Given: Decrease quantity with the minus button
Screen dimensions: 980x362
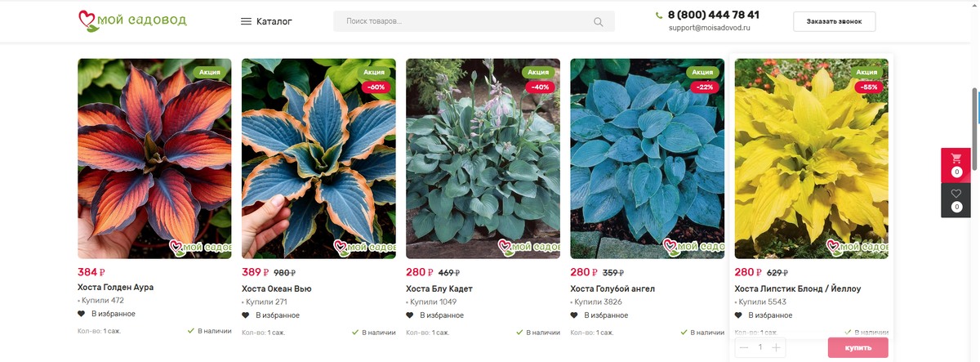Looking at the screenshot, I should (x=743, y=348).
